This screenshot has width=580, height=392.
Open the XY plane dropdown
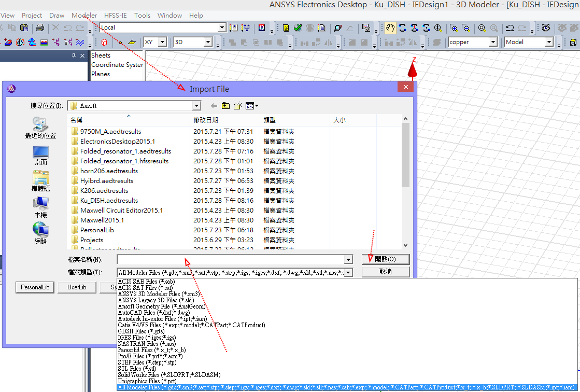[x=162, y=42]
